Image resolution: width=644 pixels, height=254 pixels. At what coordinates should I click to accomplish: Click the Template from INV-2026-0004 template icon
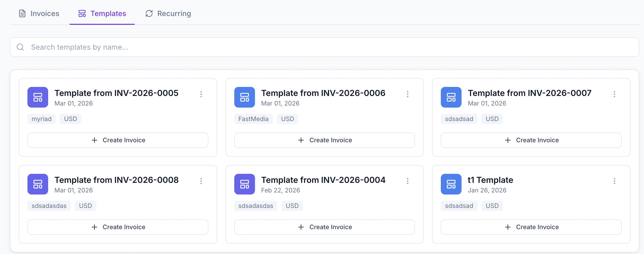[x=244, y=184]
